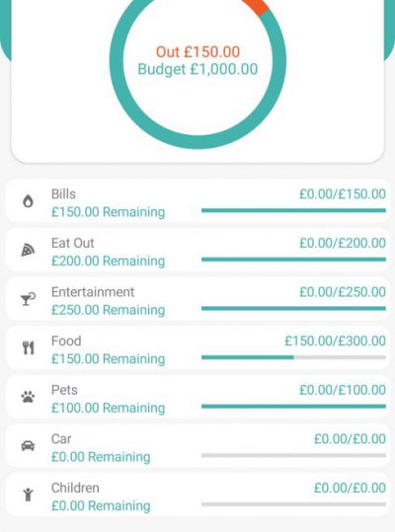Viewport: 395px width, 532px height.
Task: Open the Entertainment category label
Action: [x=93, y=292]
